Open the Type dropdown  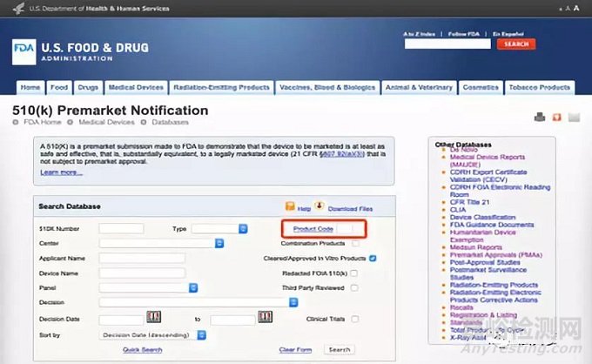pyautogui.click(x=219, y=229)
